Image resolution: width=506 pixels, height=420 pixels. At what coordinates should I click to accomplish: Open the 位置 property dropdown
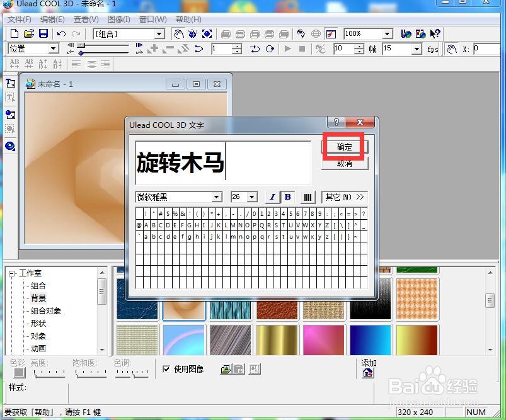tap(53, 48)
